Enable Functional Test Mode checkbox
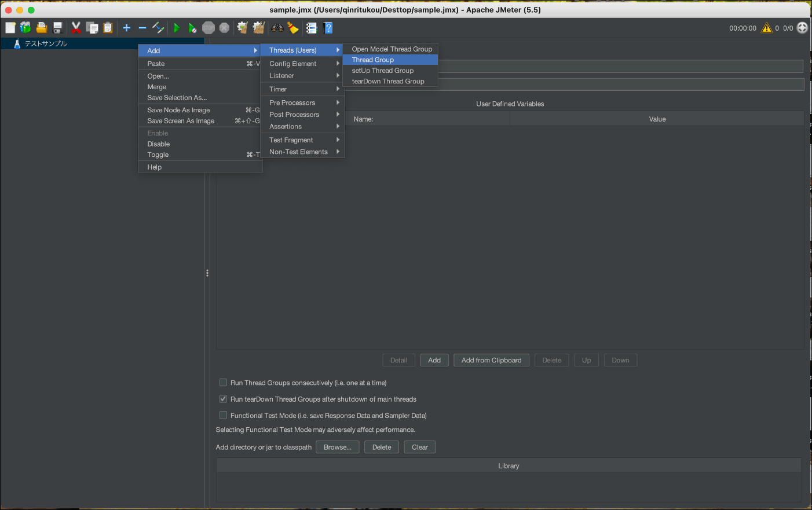Viewport: 812px width, 510px height. (x=223, y=415)
